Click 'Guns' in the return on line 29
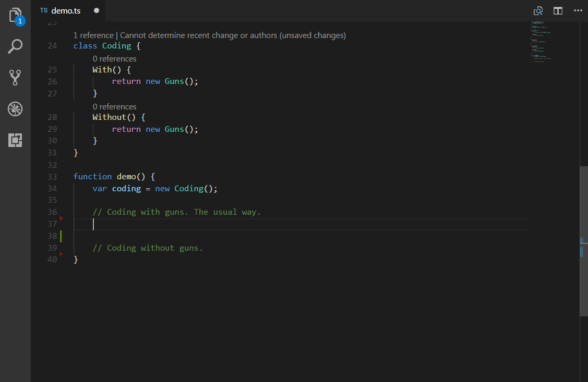 click(174, 129)
